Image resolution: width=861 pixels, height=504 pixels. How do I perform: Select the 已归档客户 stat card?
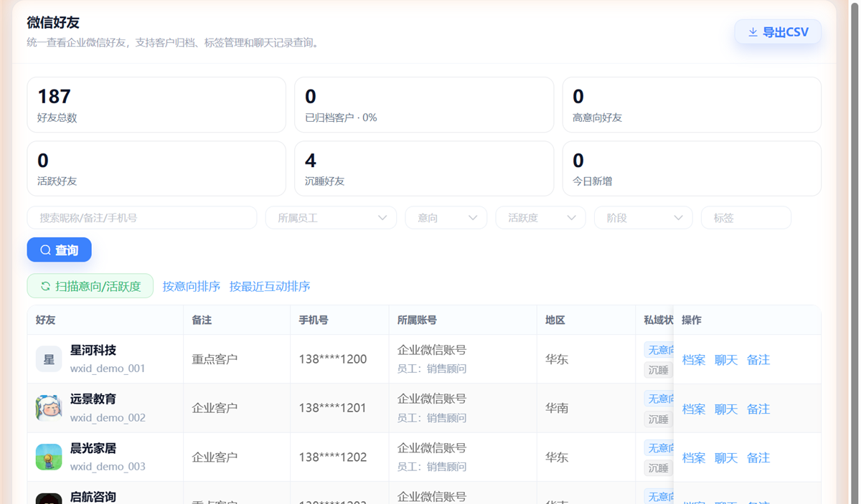click(x=424, y=105)
